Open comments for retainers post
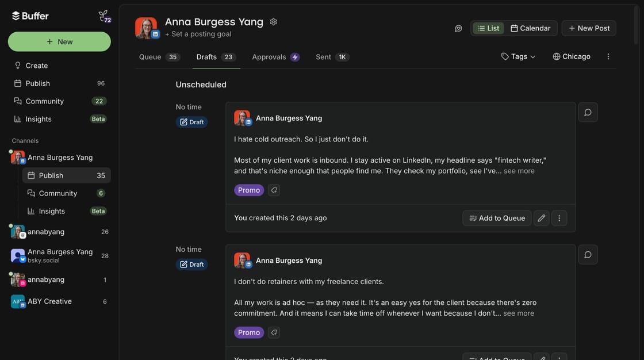The width and height of the screenshot is (644, 360). click(x=588, y=255)
